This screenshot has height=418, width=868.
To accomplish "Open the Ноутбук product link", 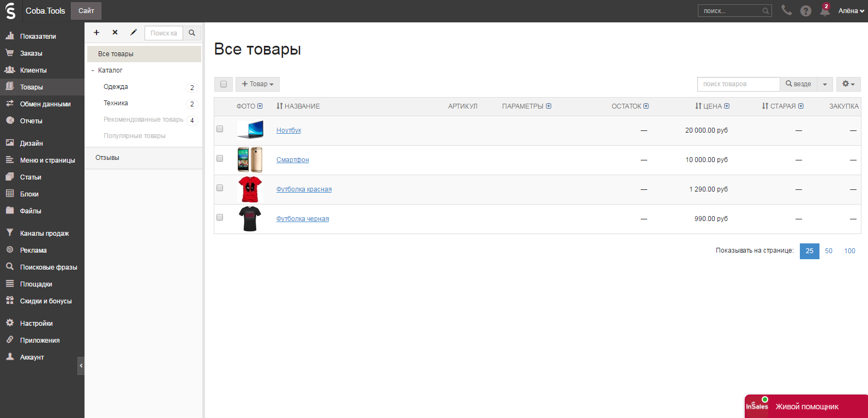I will pyautogui.click(x=288, y=130).
